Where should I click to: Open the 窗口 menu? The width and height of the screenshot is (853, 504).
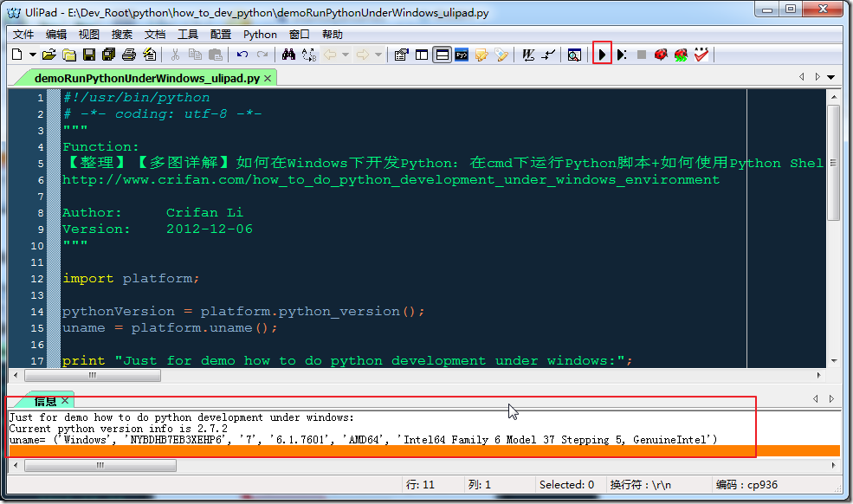[x=300, y=35]
